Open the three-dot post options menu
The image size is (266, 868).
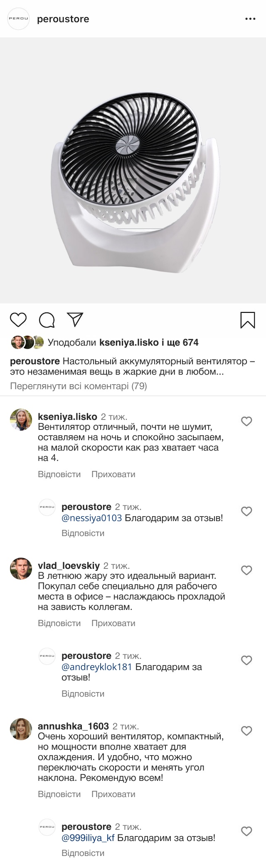[x=250, y=19]
